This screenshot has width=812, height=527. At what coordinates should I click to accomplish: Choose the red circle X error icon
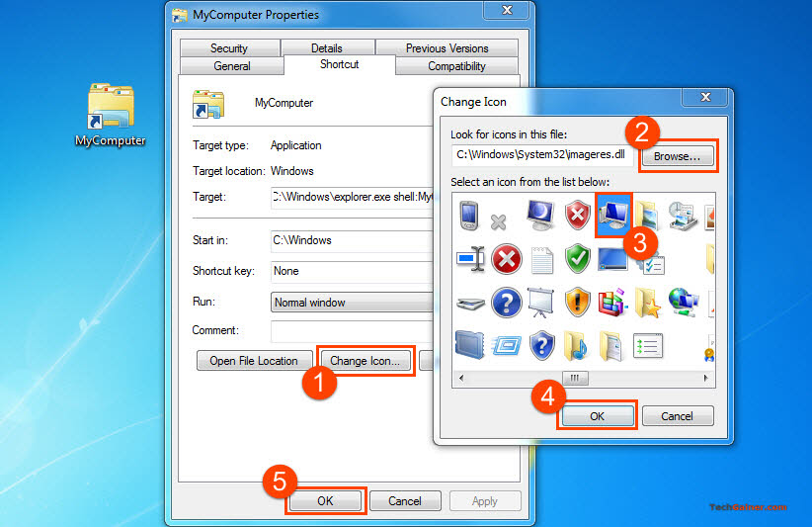click(x=506, y=259)
